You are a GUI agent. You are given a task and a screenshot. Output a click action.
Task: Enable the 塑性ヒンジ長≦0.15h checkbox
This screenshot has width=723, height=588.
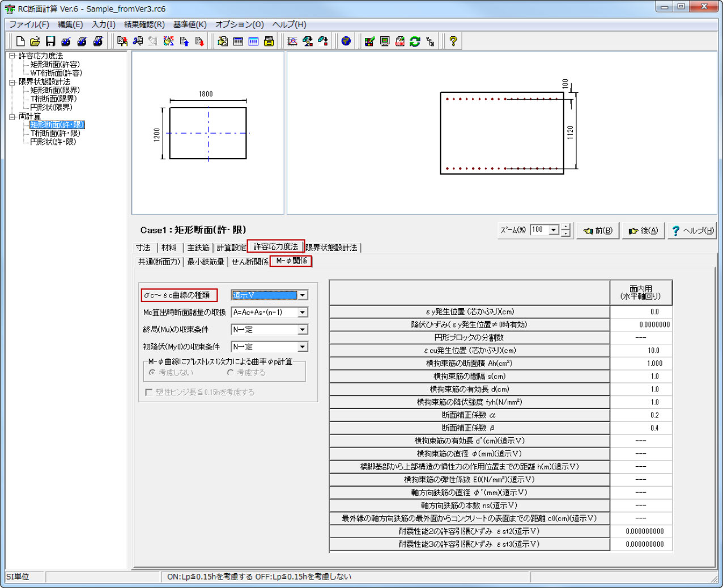[149, 392]
